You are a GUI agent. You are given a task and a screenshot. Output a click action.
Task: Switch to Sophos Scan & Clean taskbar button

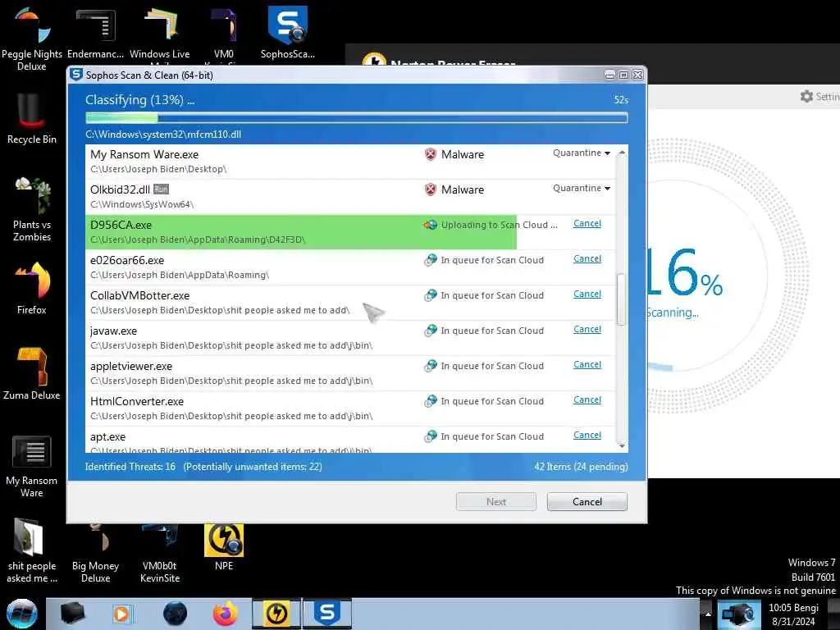coord(326,614)
